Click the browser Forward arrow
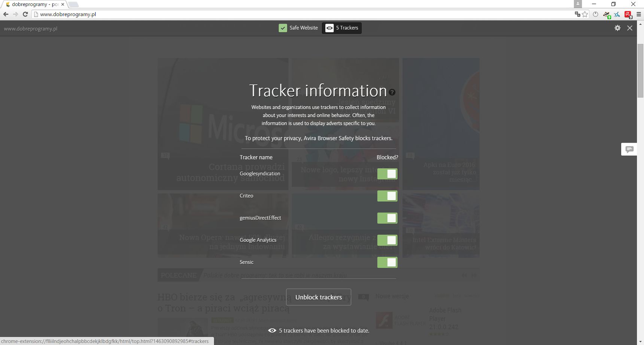 tap(15, 14)
